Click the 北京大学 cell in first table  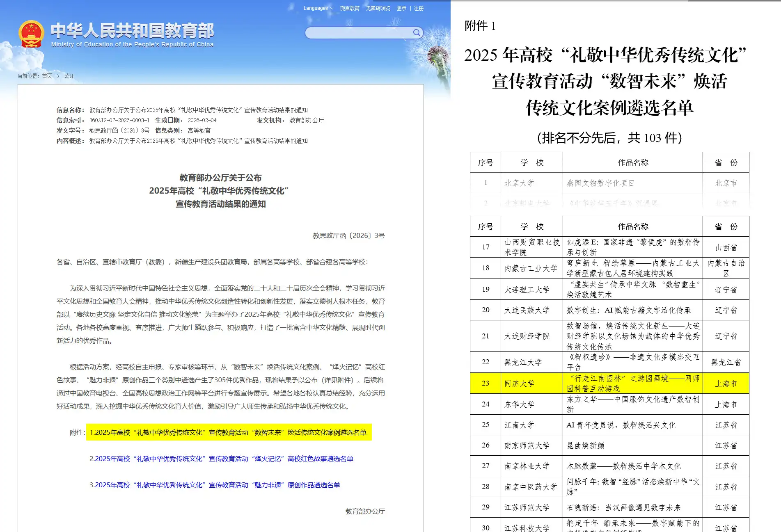tap(531, 183)
